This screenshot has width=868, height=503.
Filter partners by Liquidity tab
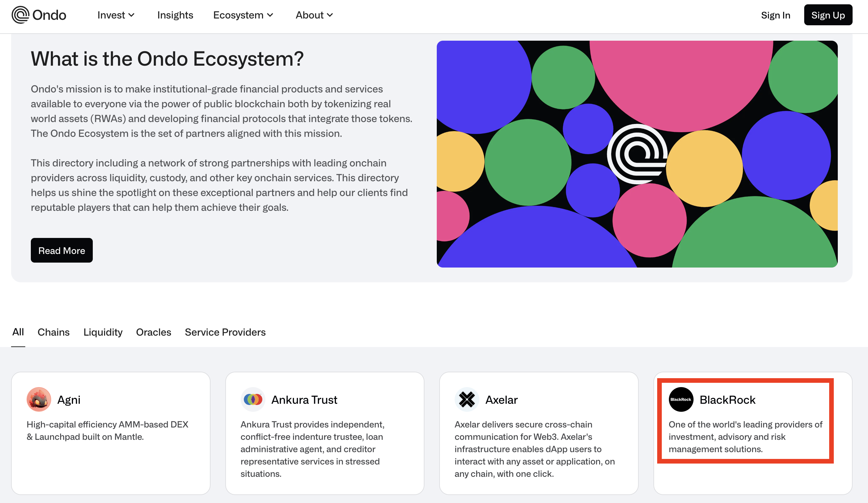coord(103,332)
